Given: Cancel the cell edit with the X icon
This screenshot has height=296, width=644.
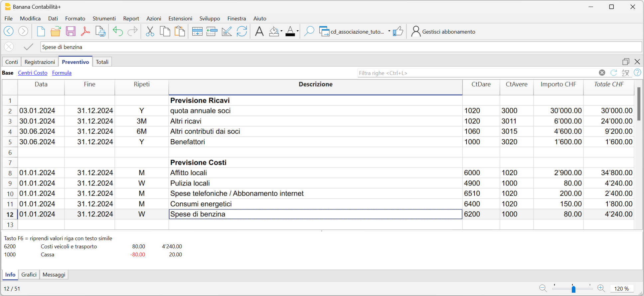Looking at the screenshot, I should (x=9, y=47).
